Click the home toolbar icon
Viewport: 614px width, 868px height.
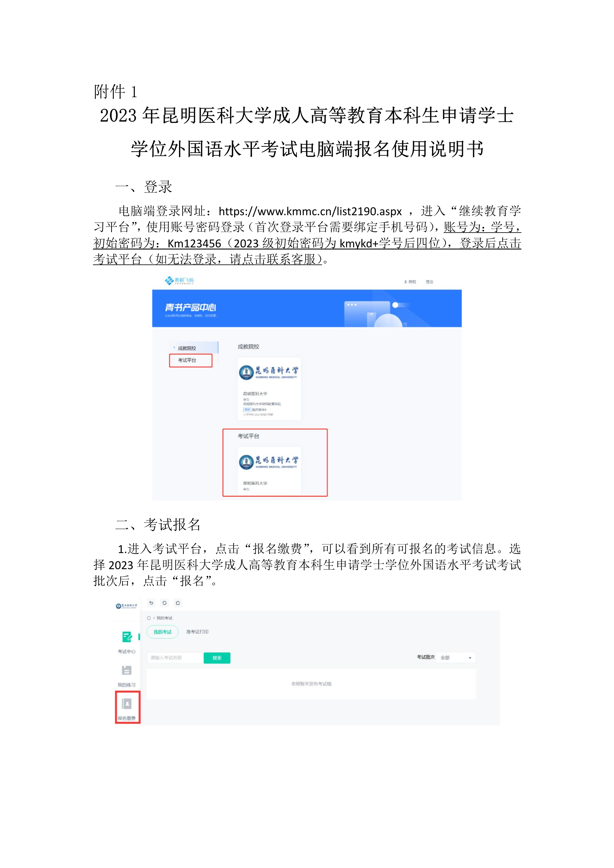178,603
